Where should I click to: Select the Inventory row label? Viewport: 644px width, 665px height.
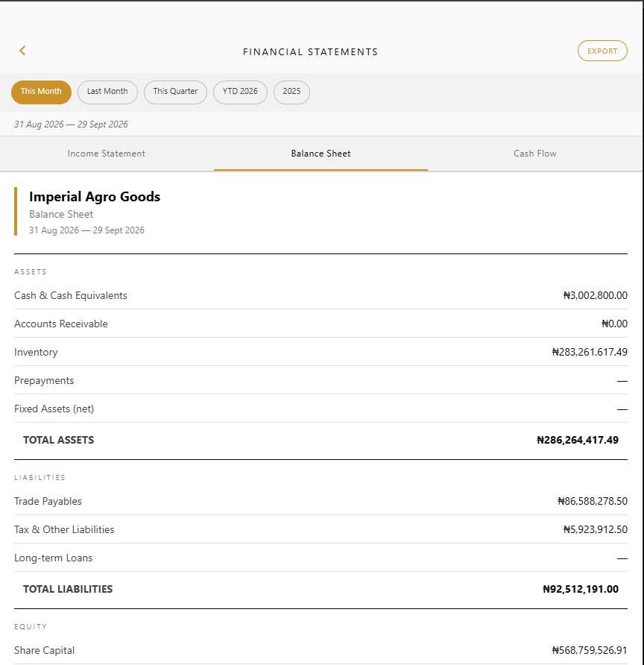[36, 353]
